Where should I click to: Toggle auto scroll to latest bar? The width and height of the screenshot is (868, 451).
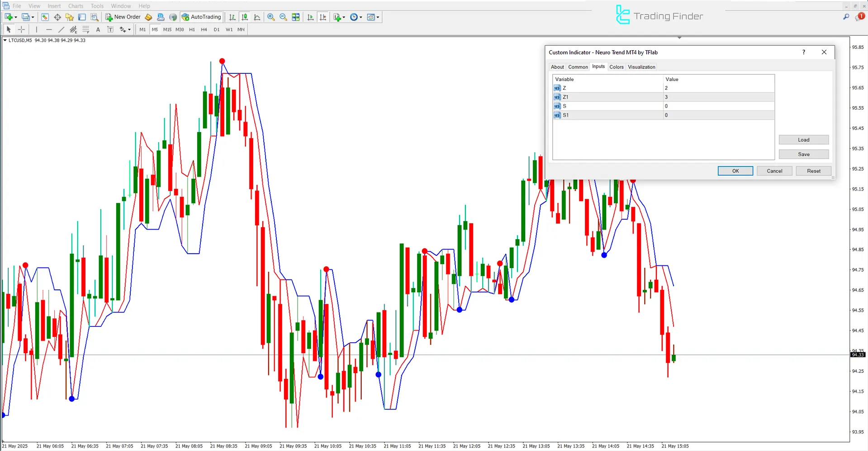pos(310,17)
